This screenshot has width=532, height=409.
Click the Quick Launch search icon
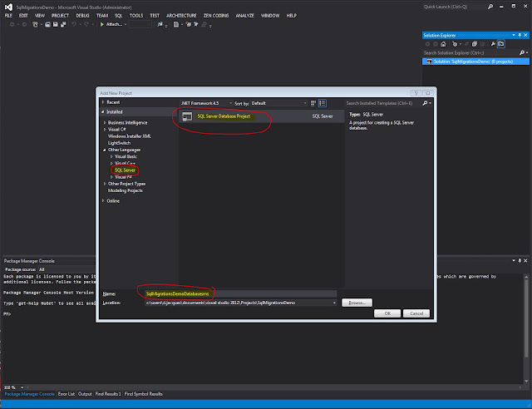490,7
